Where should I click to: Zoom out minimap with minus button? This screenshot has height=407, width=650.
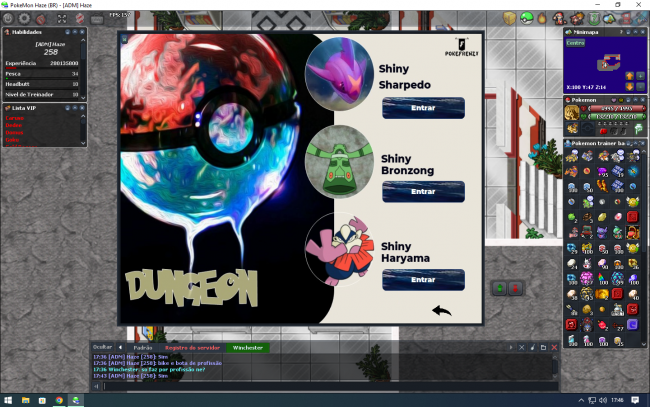(640, 87)
